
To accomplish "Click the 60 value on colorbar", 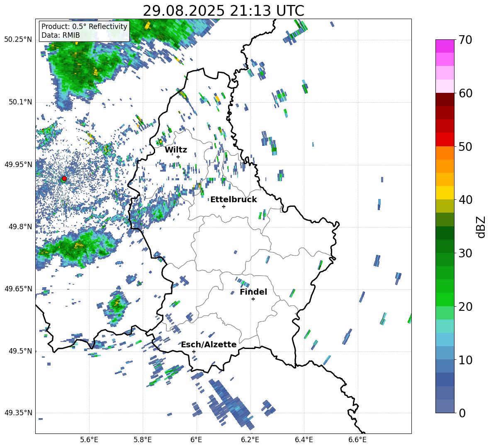I will point(465,93).
